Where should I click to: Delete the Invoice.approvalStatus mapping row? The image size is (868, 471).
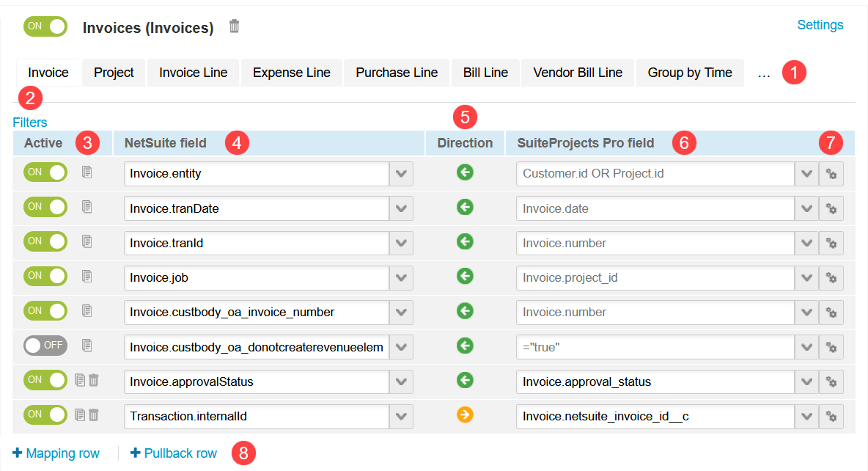(94, 380)
